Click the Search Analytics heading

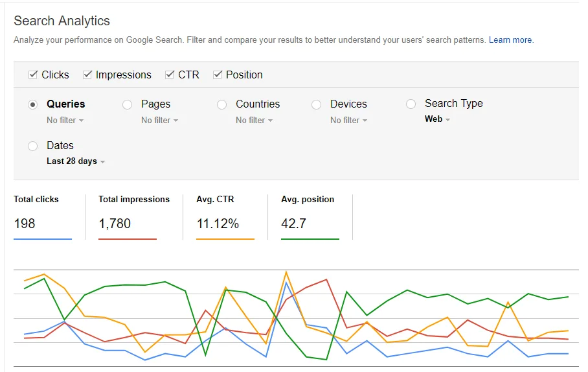point(62,21)
